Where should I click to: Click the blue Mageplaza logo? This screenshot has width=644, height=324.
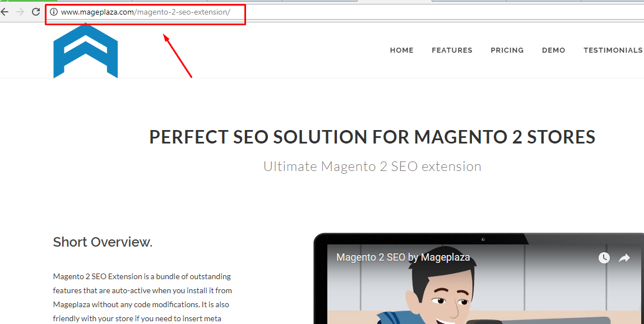[x=85, y=50]
